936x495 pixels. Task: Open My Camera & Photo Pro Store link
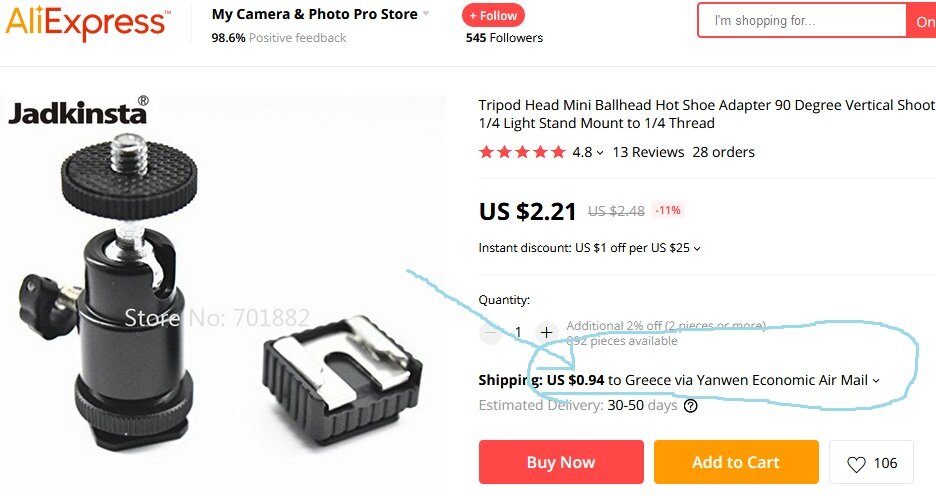(x=315, y=14)
